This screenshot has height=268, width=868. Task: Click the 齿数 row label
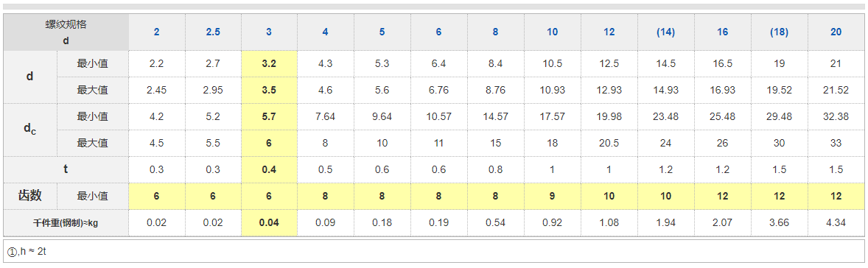[x=30, y=196]
